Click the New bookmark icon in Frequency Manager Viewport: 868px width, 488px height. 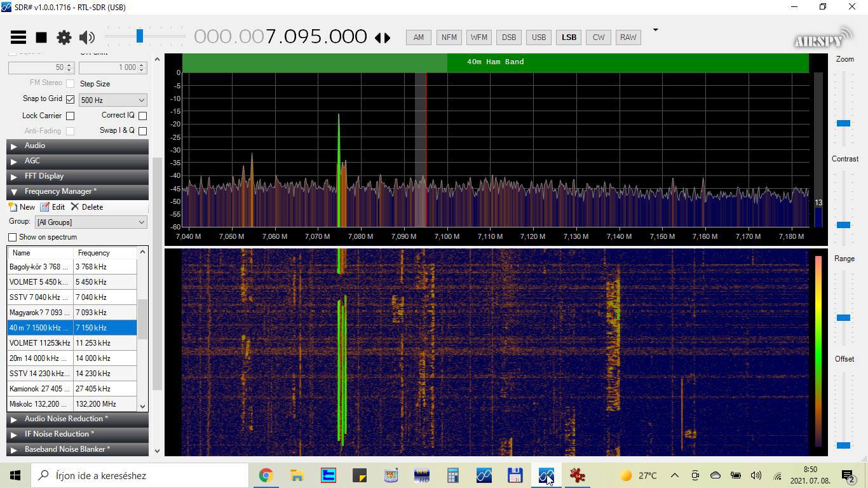tap(13, 207)
